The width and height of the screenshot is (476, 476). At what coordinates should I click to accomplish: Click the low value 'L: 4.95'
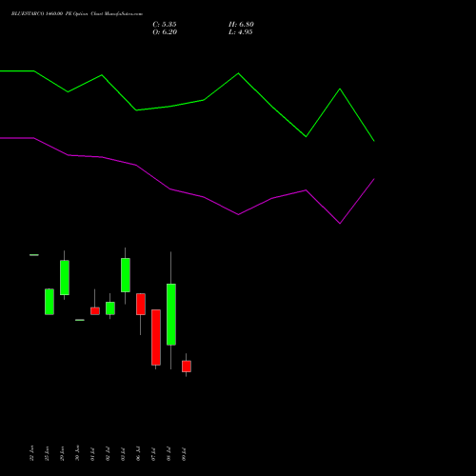point(241,32)
